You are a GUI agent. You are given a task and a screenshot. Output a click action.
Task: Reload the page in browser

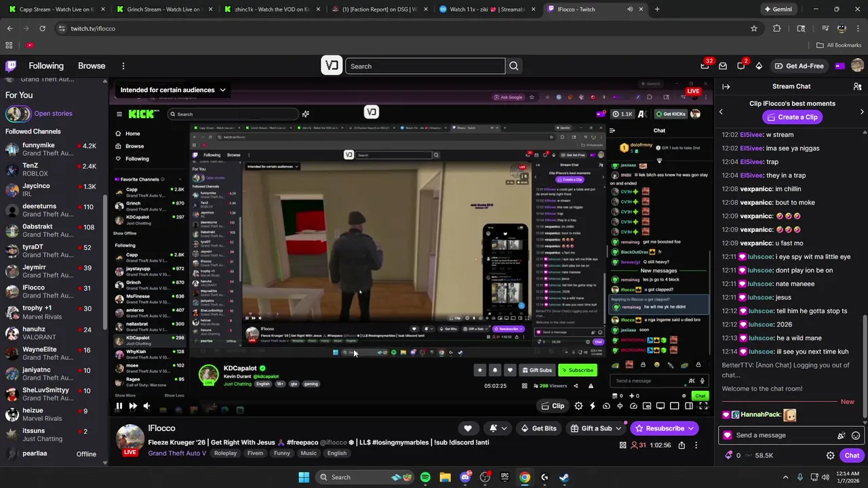click(x=42, y=28)
